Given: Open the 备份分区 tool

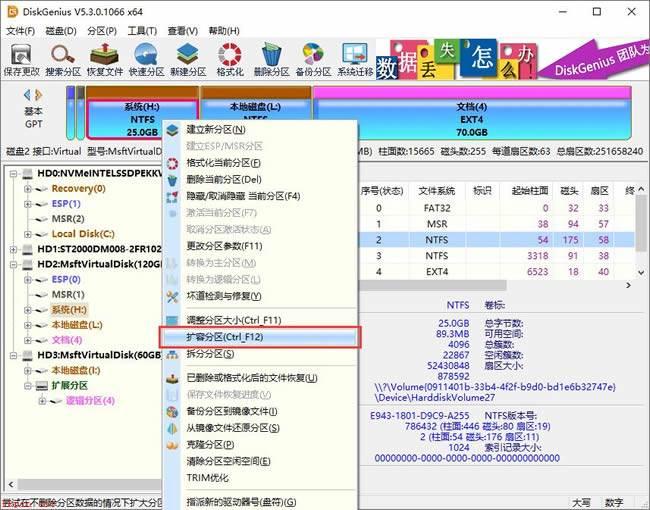Looking at the screenshot, I should [313, 60].
